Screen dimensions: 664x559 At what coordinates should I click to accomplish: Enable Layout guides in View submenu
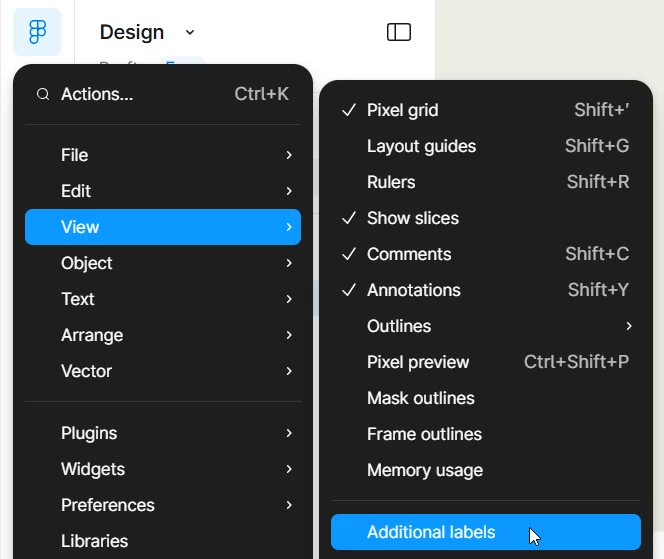(x=421, y=146)
